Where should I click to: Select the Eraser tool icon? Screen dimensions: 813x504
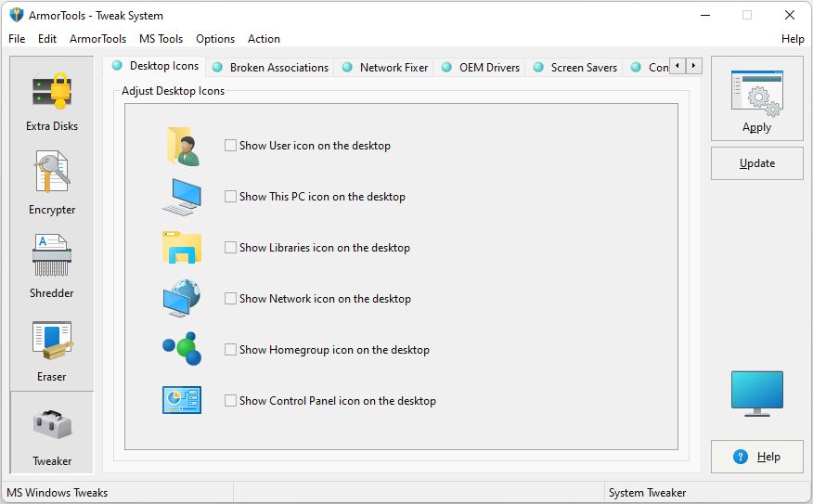pos(52,341)
